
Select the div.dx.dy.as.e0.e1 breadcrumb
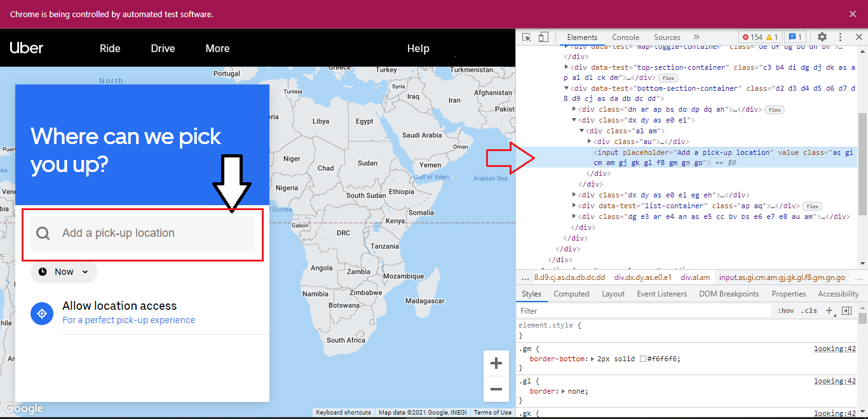coord(642,277)
